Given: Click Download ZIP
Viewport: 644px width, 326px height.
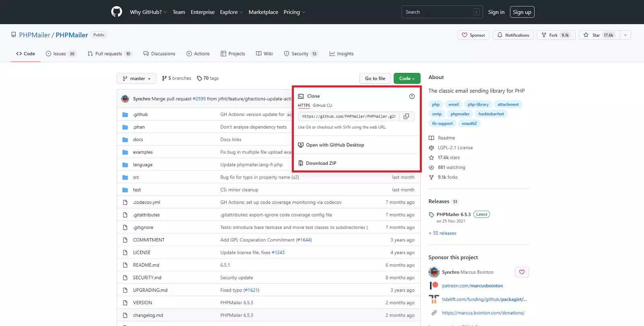Looking at the screenshot, I should click(321, 163).
